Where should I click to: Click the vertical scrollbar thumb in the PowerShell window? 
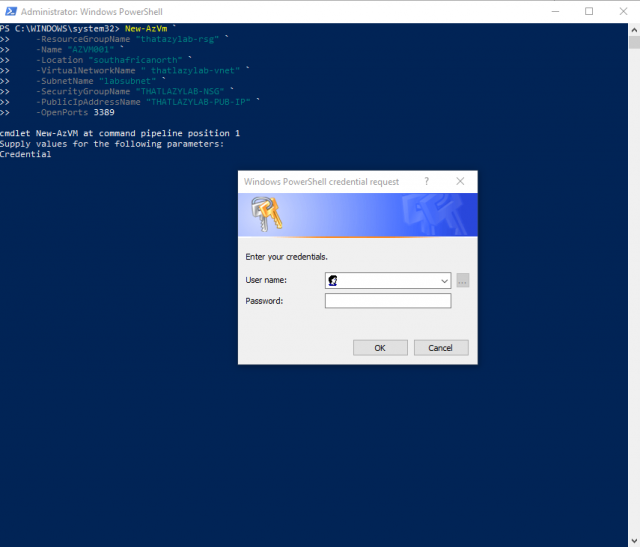pyautogui.click(x=634, y=42)
